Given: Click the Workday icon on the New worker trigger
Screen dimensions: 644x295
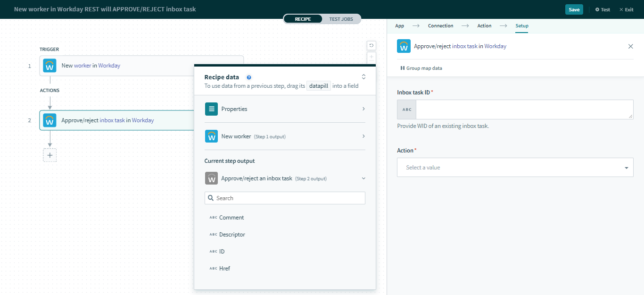Looking at the screenshot, I should coord(50,66).
